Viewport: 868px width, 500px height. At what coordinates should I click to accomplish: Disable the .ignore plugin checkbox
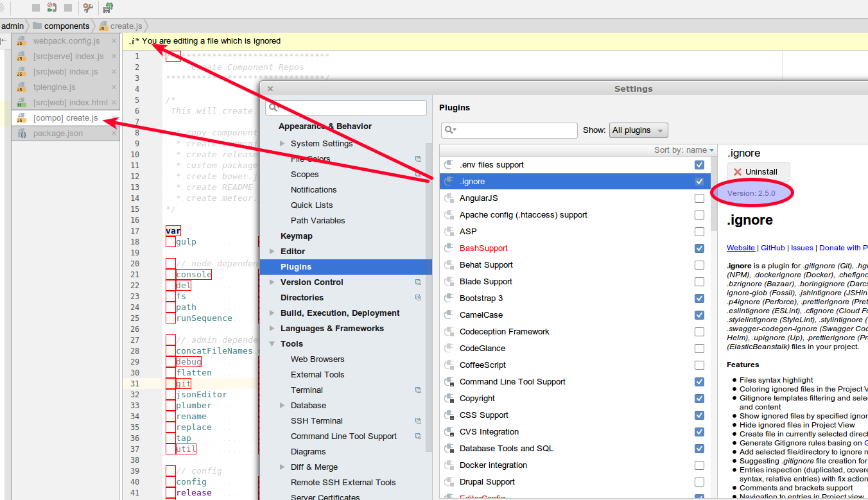point(699,182)
